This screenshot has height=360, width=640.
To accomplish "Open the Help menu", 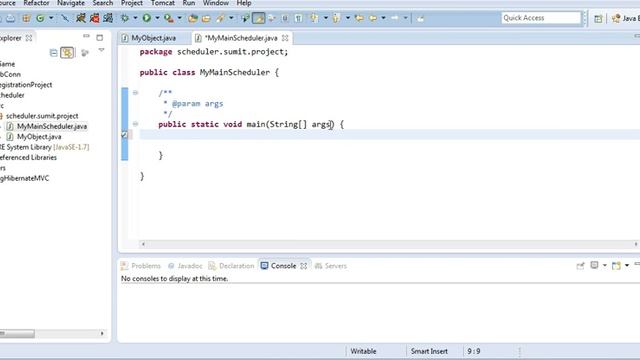I will click(244, 3).
